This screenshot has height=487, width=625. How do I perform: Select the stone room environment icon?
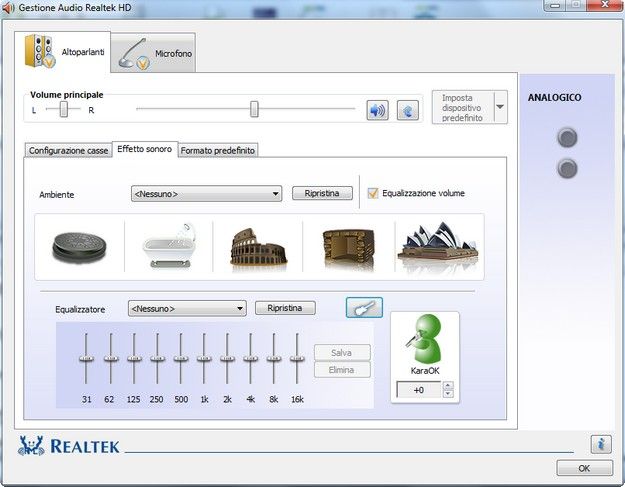point(349,247)
